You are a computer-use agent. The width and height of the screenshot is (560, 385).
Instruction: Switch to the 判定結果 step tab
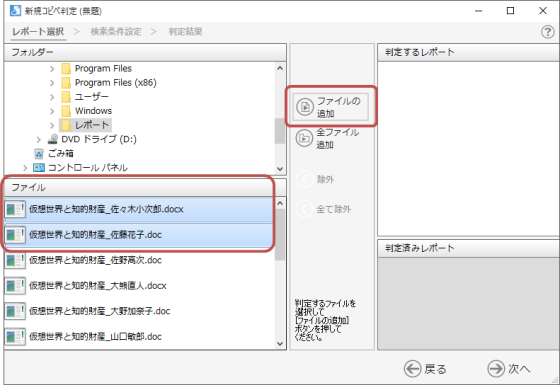(185, 32)
